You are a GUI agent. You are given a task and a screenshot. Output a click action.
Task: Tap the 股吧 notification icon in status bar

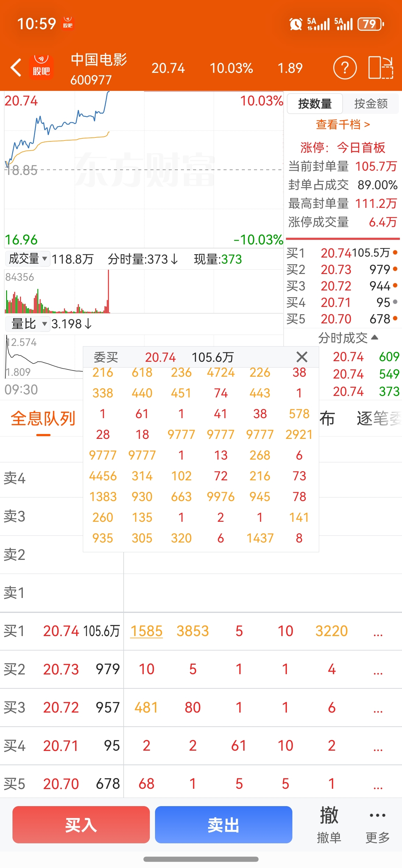pyautogui.click(x=68, y=23)
